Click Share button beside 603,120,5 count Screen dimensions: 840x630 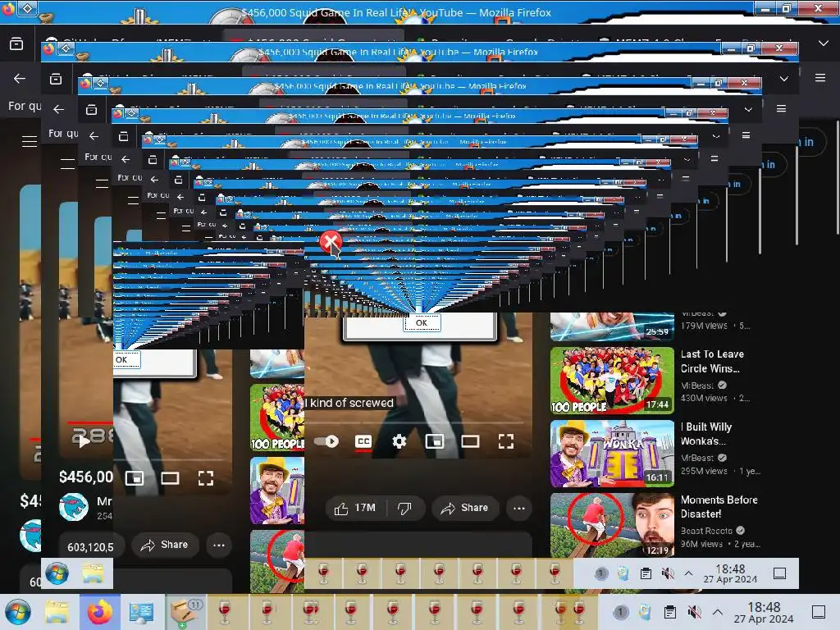pos(164,545)
